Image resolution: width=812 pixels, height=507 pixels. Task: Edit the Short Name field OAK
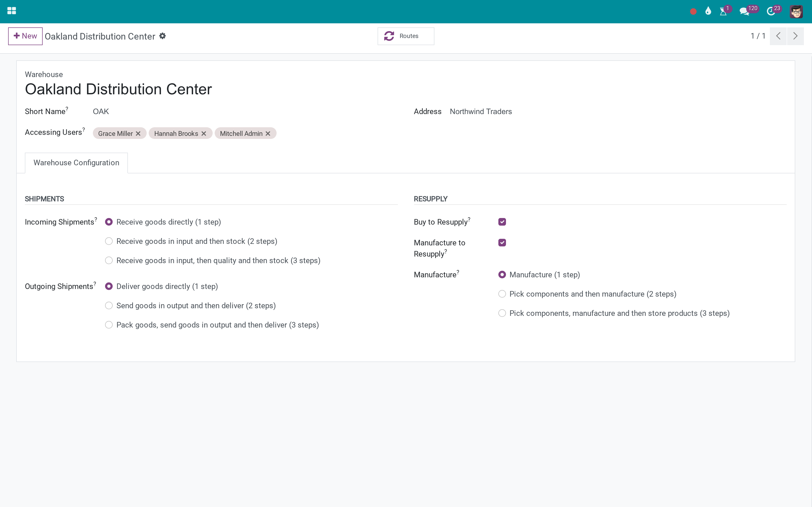tap(245, 112)
